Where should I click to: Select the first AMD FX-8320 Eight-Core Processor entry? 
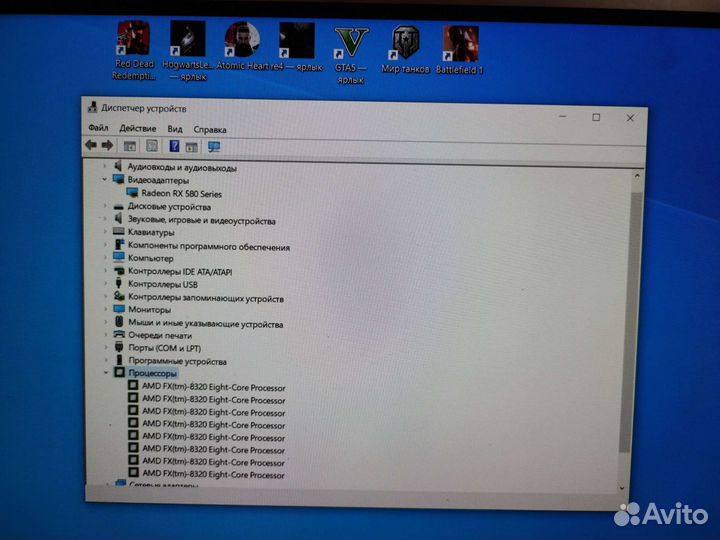pos(214,387)
